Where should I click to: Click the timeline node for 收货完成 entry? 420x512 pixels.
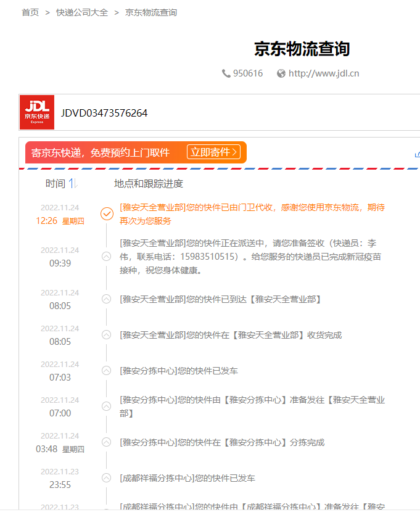point(106,335)
